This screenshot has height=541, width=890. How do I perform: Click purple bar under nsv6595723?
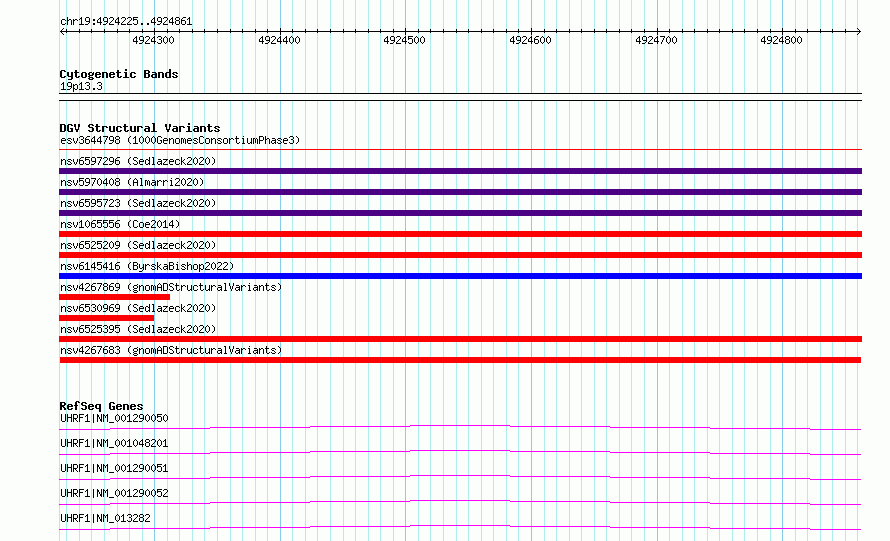[460, 213]
